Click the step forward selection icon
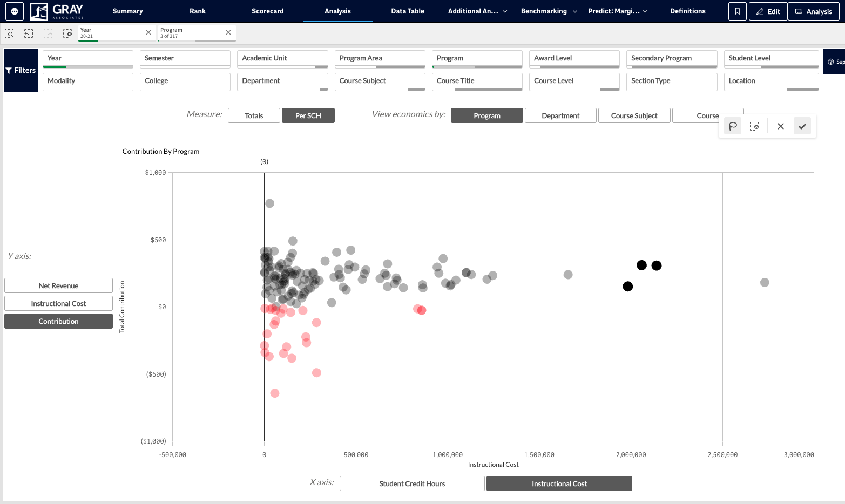This screenshot has height=504, width=845. coord(48,33)
